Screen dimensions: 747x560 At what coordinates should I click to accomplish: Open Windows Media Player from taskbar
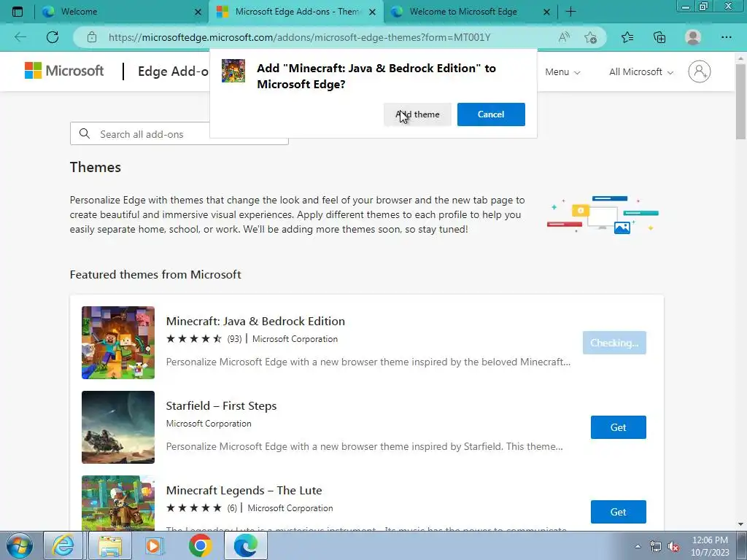[155, 545]
